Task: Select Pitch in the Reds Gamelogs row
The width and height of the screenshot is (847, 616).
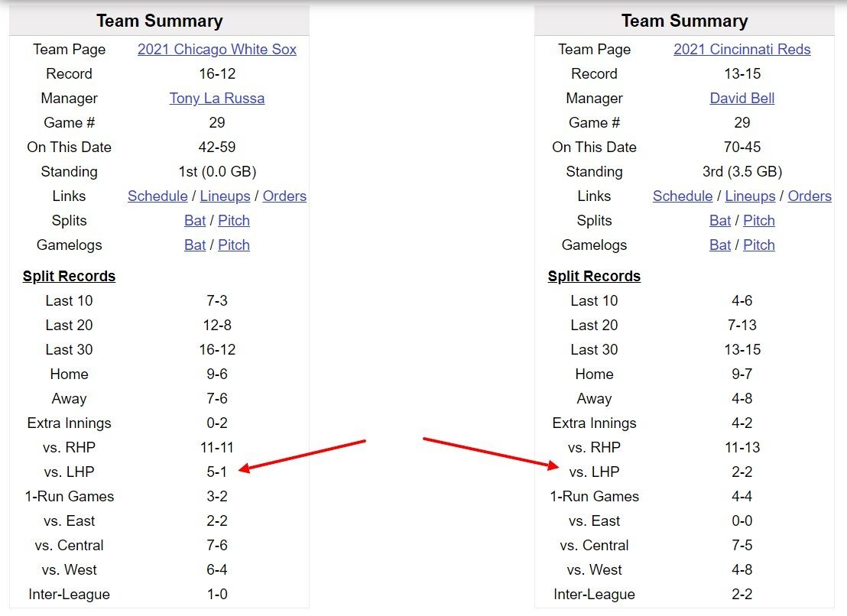Action: 759,245
